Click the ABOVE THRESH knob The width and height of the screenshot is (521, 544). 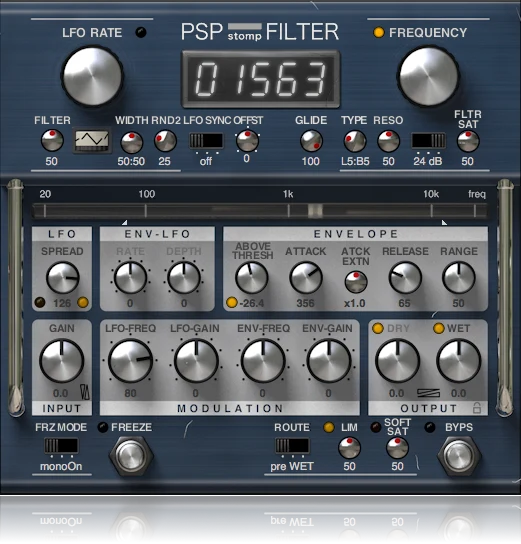(252, 278)
